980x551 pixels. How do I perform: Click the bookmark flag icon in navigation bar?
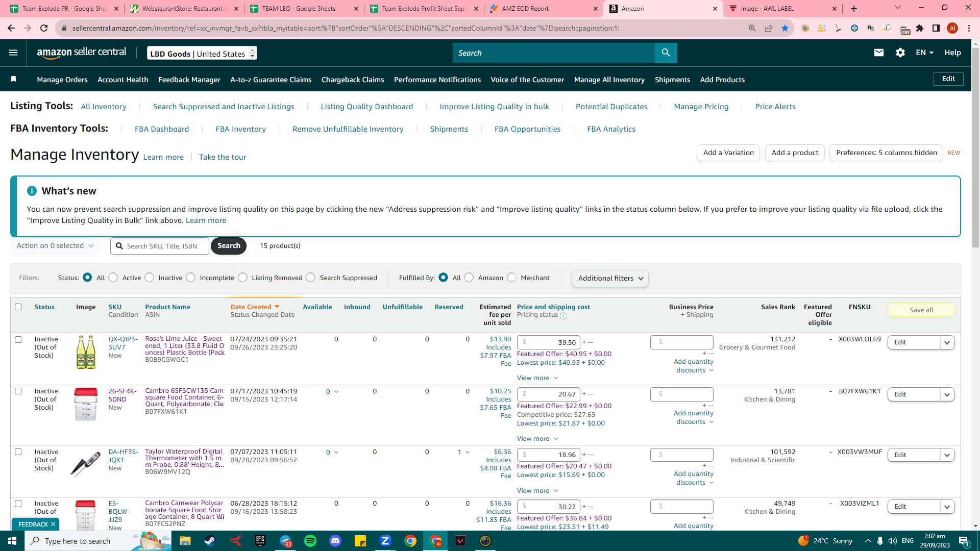14,79
